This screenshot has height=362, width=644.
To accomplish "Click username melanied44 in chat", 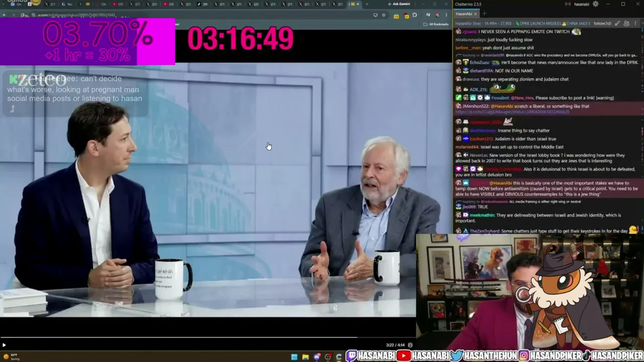I will coord(467,147).
